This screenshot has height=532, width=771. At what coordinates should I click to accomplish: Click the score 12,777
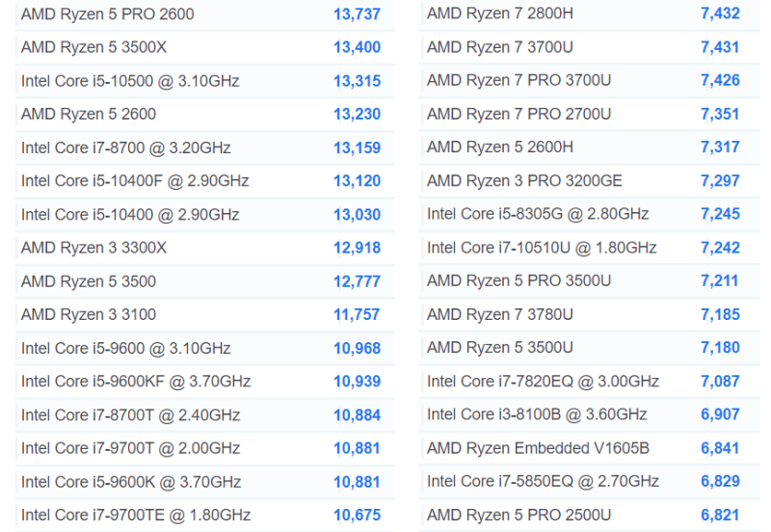coord(357,281)
